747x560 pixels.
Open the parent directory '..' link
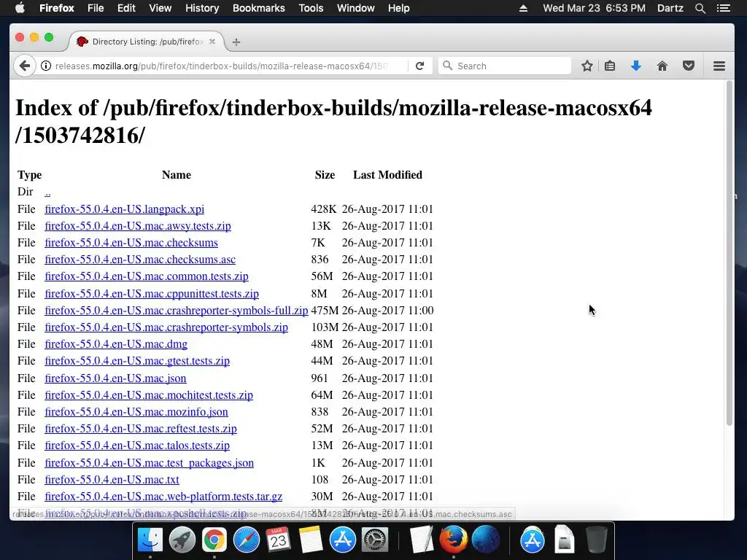pyautogui.click(x=47, y=192)
